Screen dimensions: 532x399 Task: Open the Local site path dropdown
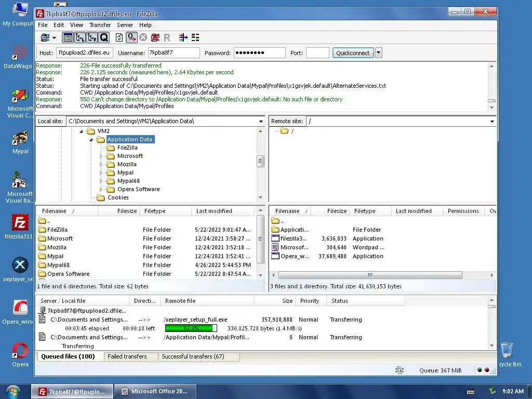[261, 122]
